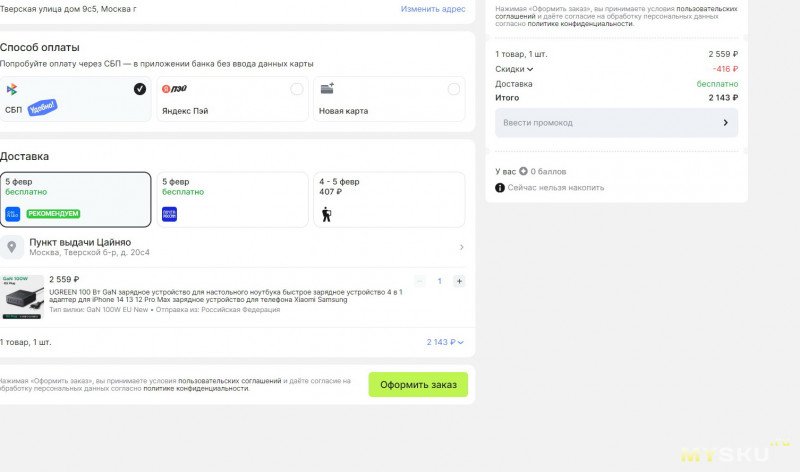The width and height of the screenshot is (800, 472).
Task: Choose the recommended 5 февр delivery option
Action: coord(75,198)
